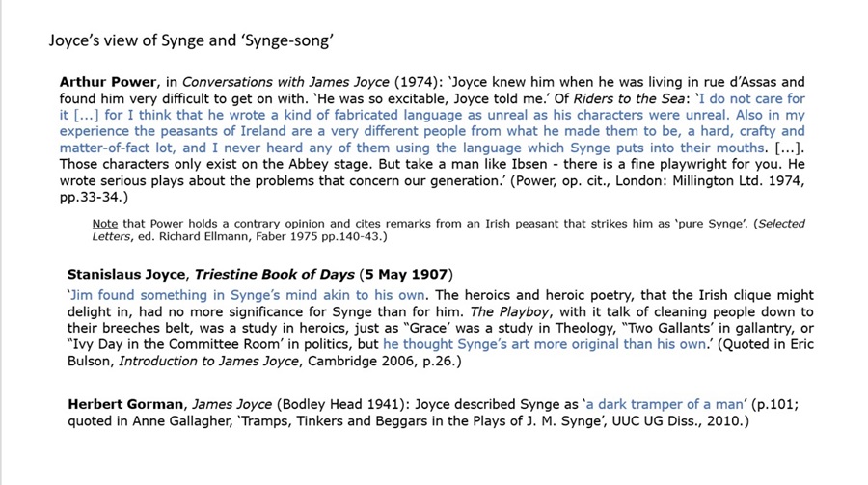868x485 pixels.
Task: Select the bold name 'Herbert Gorman'
Action: pyautogui.click(x=125, y=404)
